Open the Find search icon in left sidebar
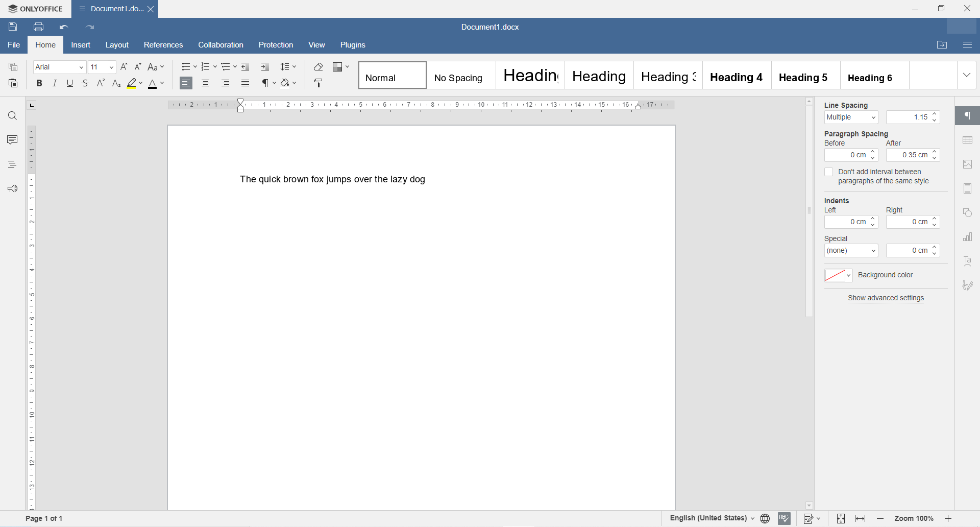 [x=13, y=116]
